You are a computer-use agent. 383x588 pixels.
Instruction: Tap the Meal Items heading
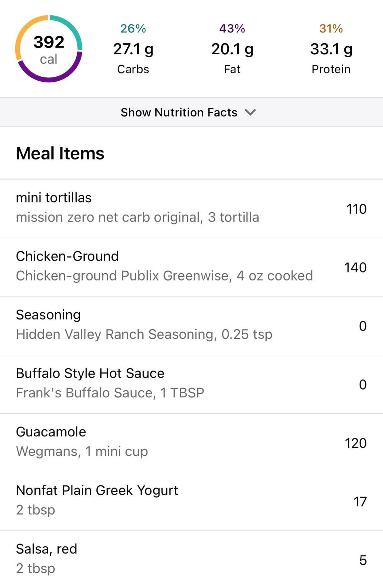(60, 153)
